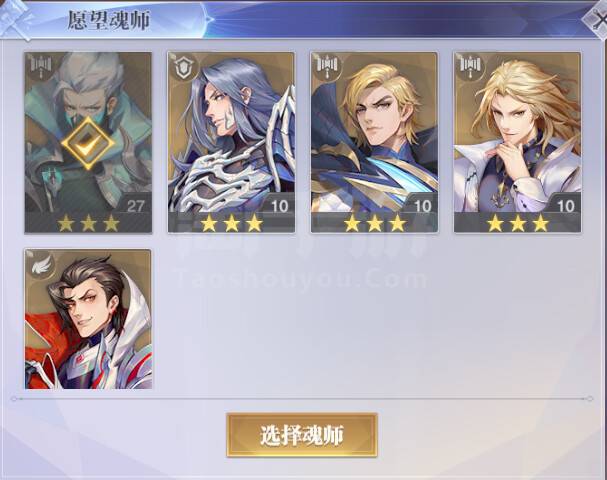Click the crossed hammer emblem beside 愿望魂师 title

(x=16, y=19)
